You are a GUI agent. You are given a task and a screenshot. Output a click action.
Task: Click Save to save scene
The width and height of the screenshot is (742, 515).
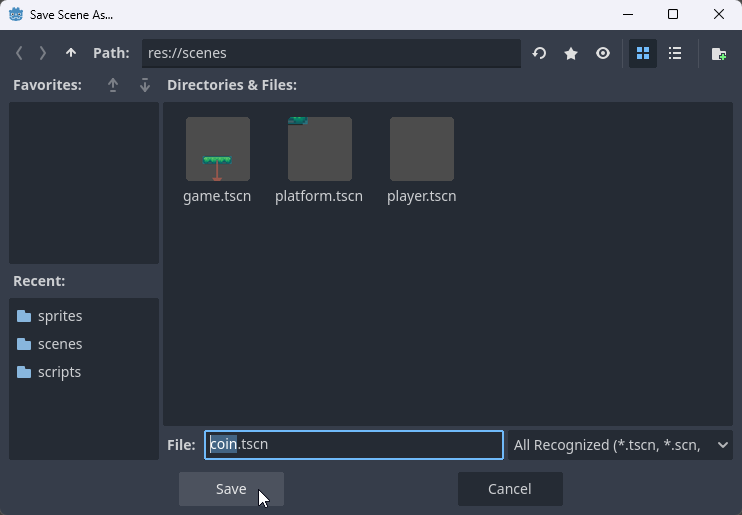pos(231,489)
